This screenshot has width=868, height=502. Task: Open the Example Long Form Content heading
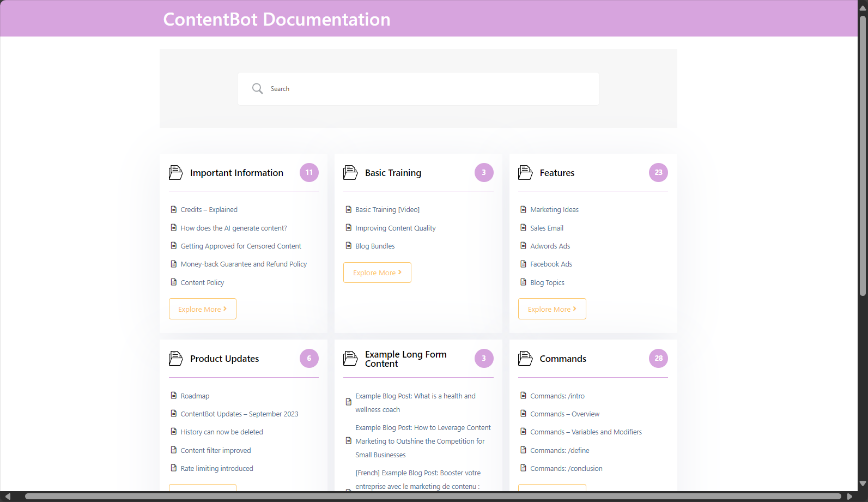coord(406,359)
